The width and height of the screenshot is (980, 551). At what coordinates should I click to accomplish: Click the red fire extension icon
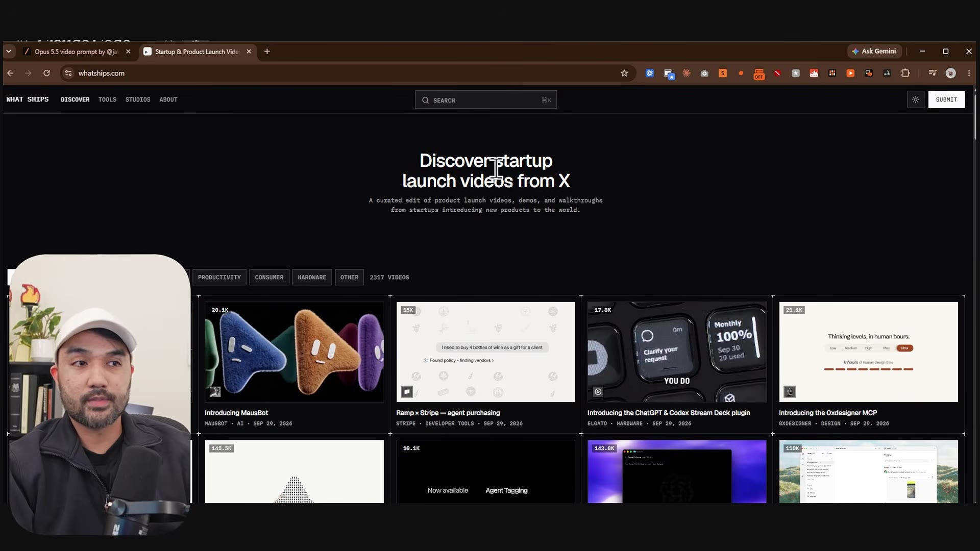[814, 73]
